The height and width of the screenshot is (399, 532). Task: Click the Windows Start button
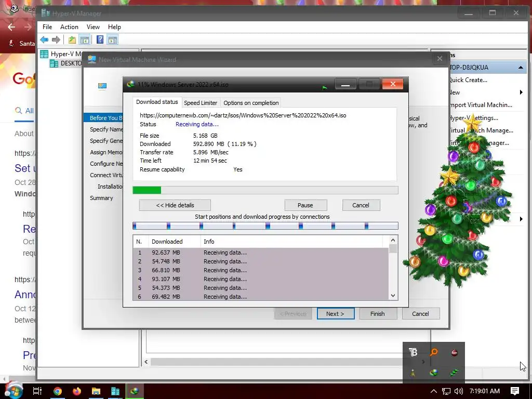13,391
